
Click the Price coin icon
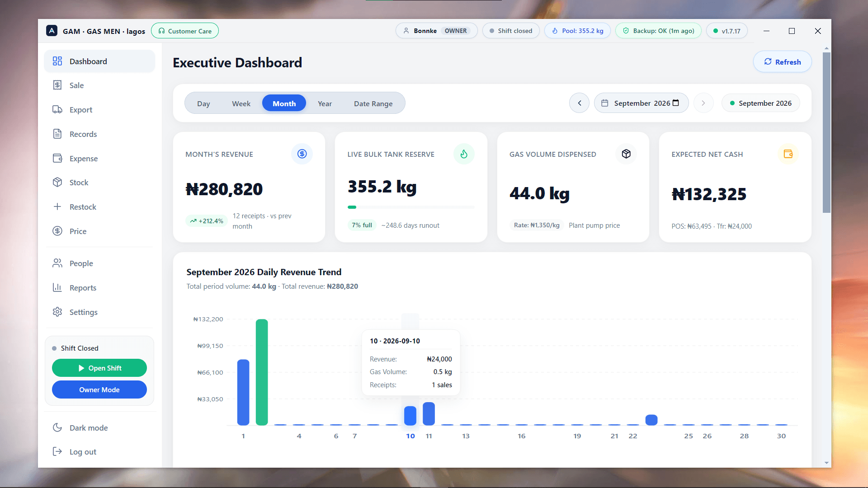(x=57, y=231)
